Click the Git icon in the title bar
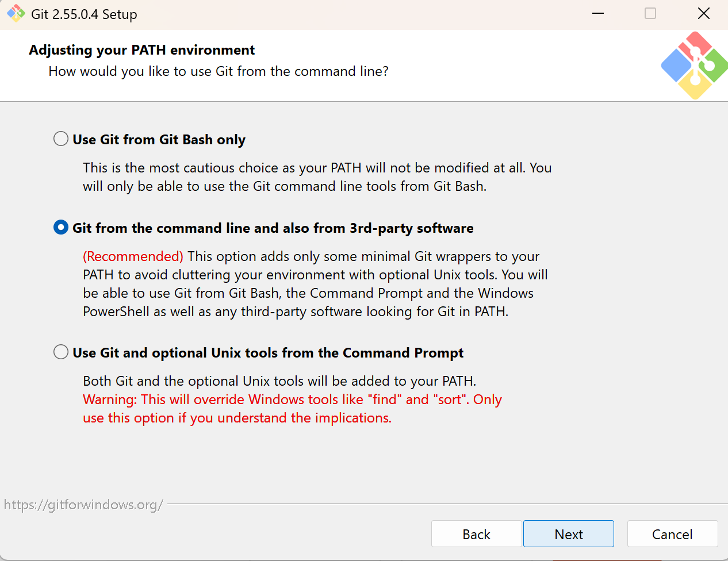The image size is (728, 561). click(x=16, y=13)
